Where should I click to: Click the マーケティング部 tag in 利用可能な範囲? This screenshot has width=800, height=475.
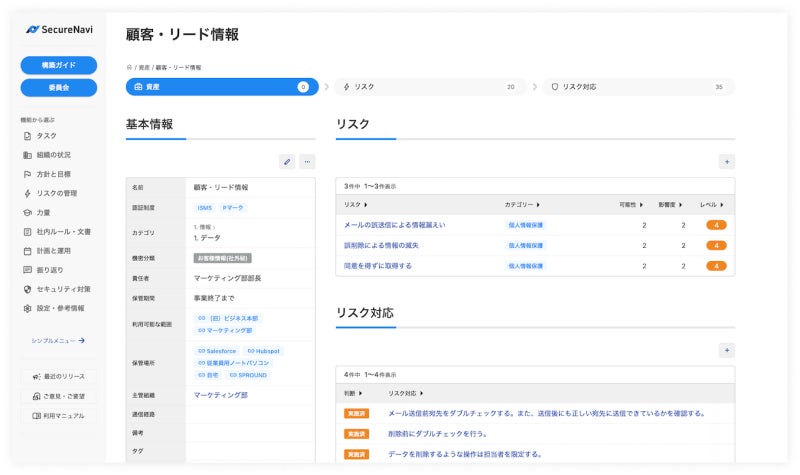coord(225,331)
